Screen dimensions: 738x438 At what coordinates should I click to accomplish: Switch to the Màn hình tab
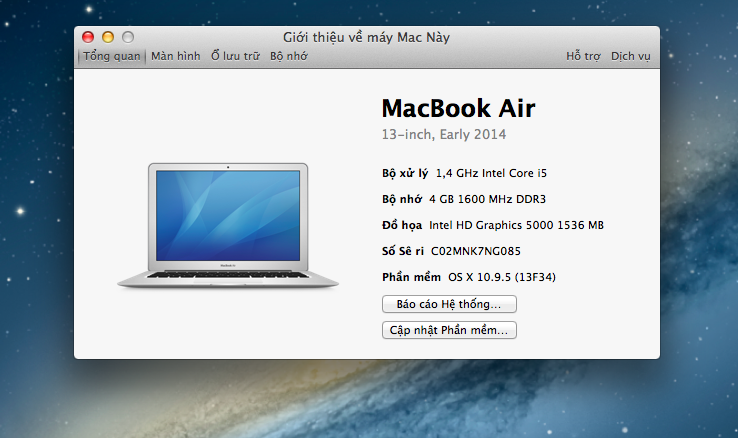[x=176, y=56]
